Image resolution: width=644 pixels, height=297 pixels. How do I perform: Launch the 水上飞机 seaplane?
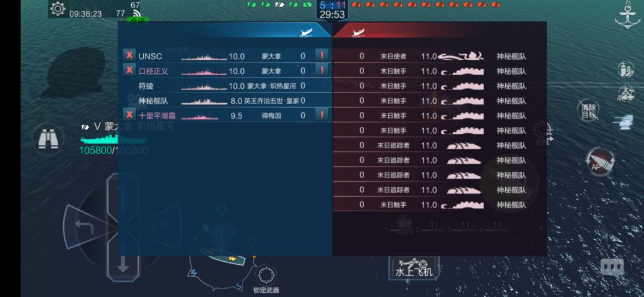414,267
